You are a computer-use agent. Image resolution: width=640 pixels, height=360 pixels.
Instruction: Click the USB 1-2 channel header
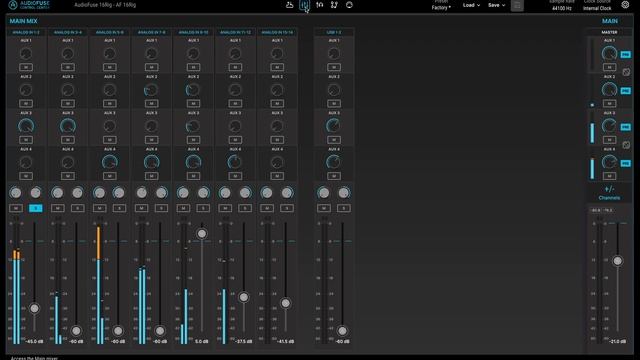[333, 32]
